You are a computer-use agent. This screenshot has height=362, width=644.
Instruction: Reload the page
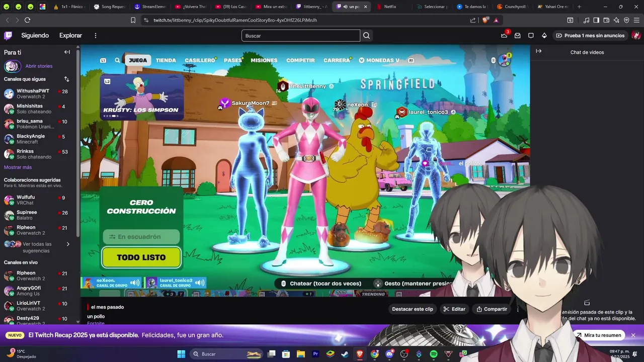pos(27,20)
